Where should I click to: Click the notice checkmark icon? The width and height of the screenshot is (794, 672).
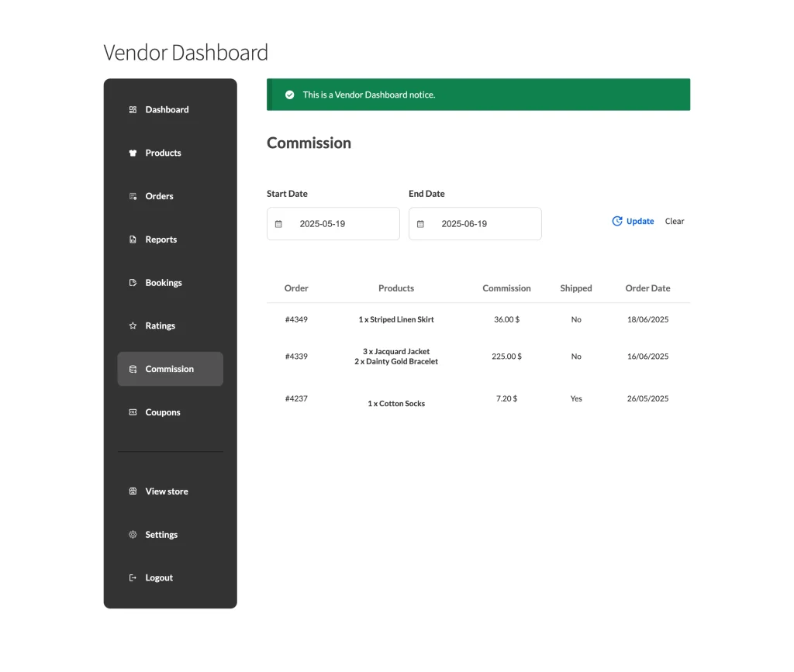[x=290, y=95]
